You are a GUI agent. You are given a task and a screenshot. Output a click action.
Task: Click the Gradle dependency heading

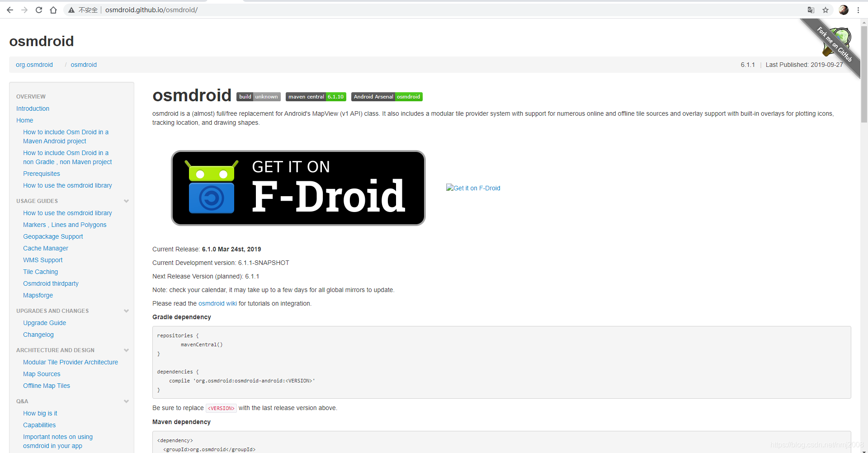tap(182, 317)
